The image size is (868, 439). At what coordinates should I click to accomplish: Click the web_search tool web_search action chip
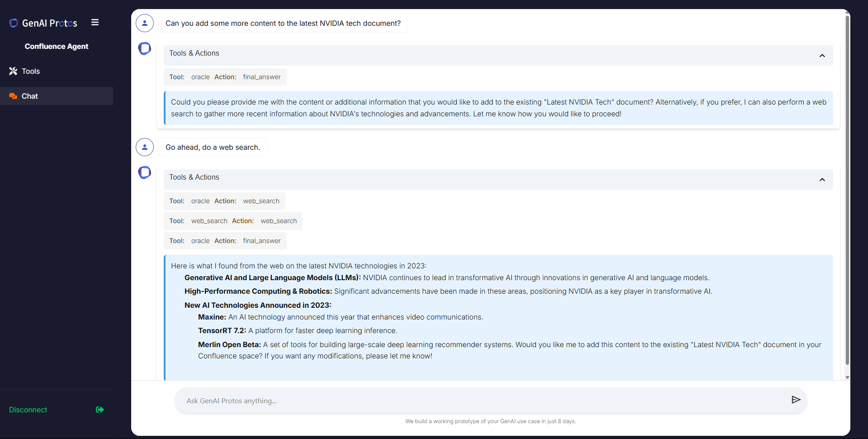point(233,221)
